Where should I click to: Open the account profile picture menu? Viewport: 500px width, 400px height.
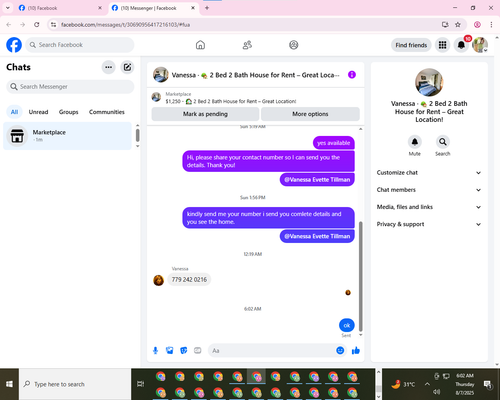(480, 45)
